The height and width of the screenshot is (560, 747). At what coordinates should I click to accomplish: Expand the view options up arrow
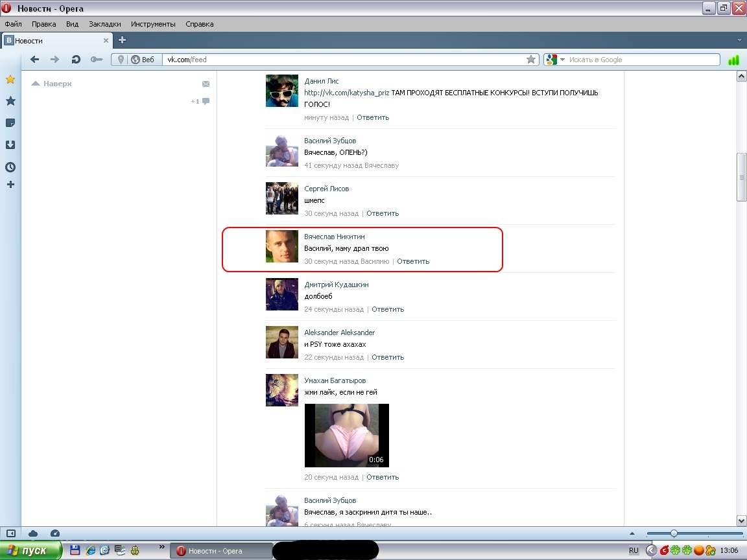coord(632,533)
